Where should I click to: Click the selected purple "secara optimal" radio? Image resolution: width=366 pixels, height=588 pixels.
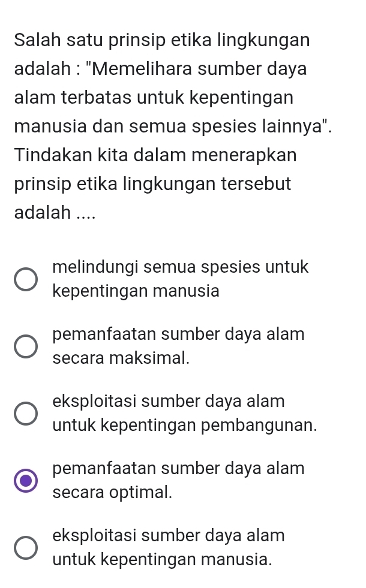pyautogui.click(x=26, y=481)
